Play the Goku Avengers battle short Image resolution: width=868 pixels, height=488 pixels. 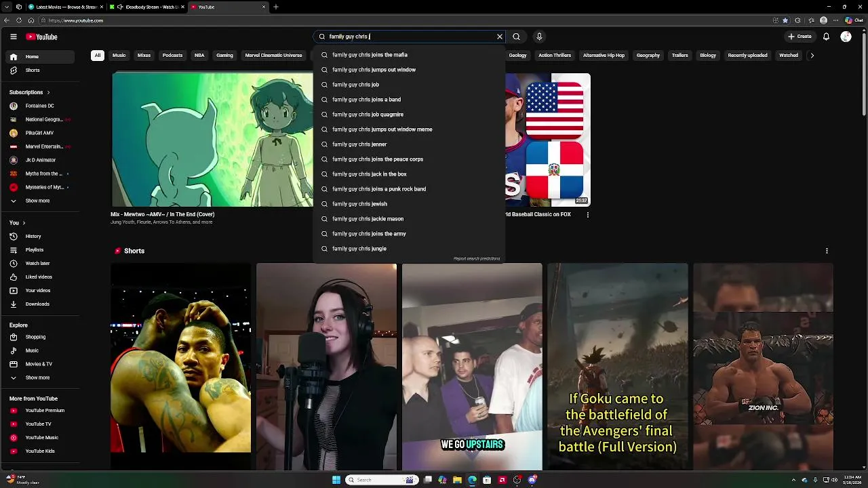click(617, 367)
